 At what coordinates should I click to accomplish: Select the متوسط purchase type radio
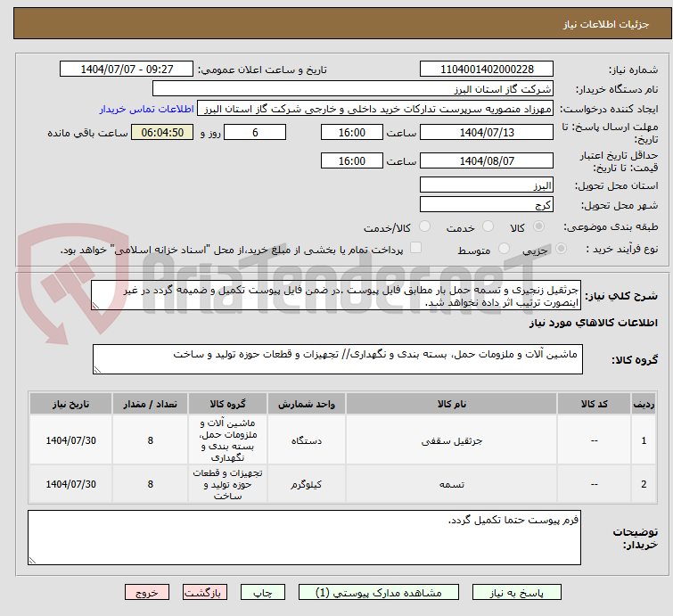(x=504, y=249)
